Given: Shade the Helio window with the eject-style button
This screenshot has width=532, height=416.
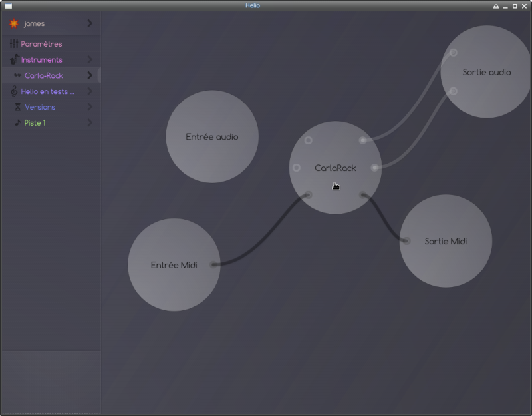Looking at the screenshot, I should pyautogui.click(x=496, y=6).
